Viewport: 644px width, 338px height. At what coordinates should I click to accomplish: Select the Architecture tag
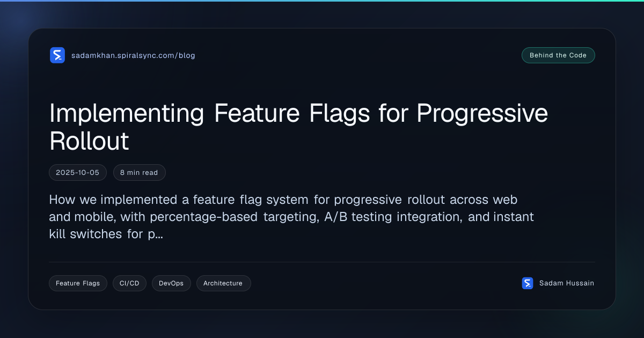(223, 283)
